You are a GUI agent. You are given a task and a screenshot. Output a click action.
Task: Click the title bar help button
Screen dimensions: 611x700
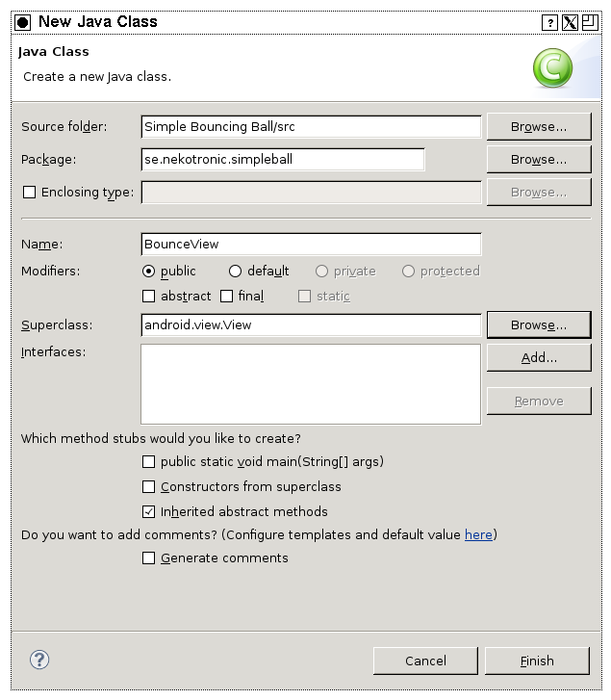click(550, 22)
